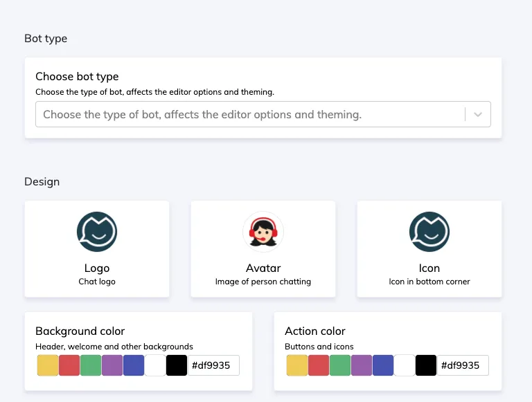Choose red swatch under Action color
The width and height of the screenshot is (532, 402).
pyautogui.click(x=319, y=365)
